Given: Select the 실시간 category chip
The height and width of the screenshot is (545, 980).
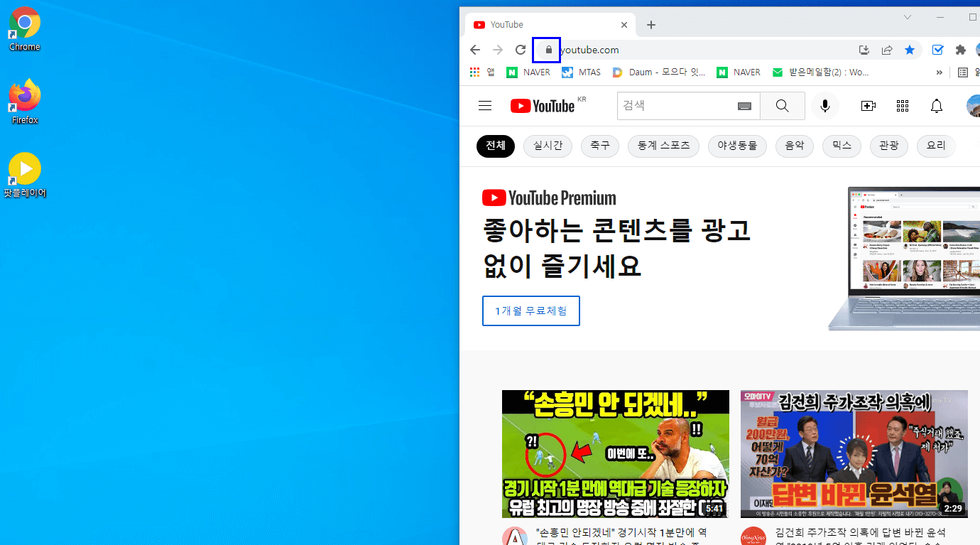Looking at the screenshot, I should tap(548, 146).
